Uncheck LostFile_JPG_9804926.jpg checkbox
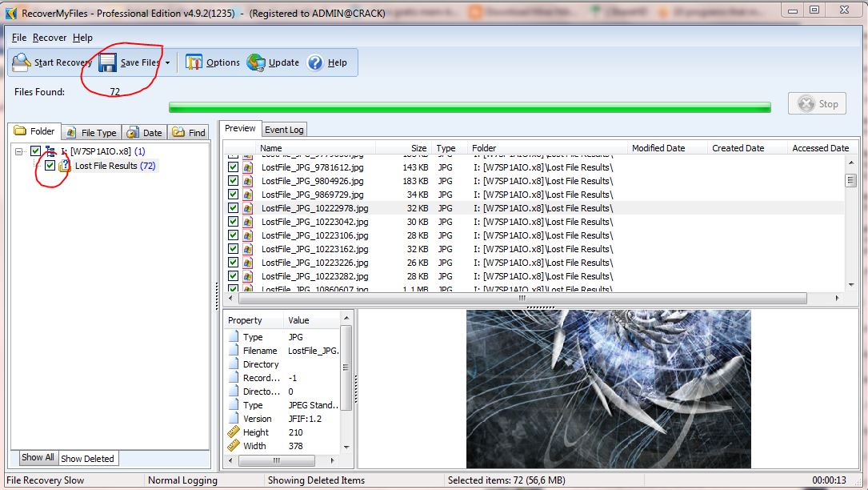 pyautogui.click(x=233, y=181)
